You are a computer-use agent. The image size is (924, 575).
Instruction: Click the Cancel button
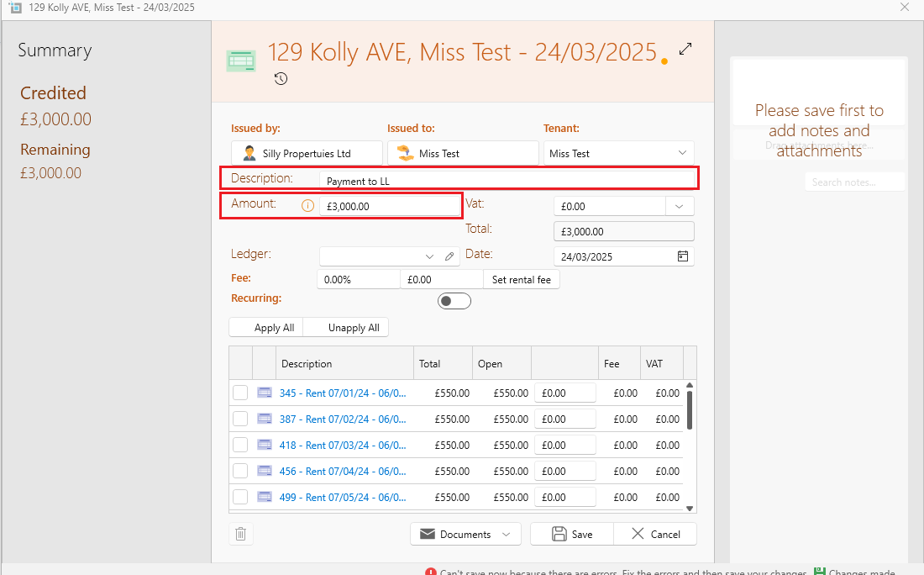[x=655, y=535]
